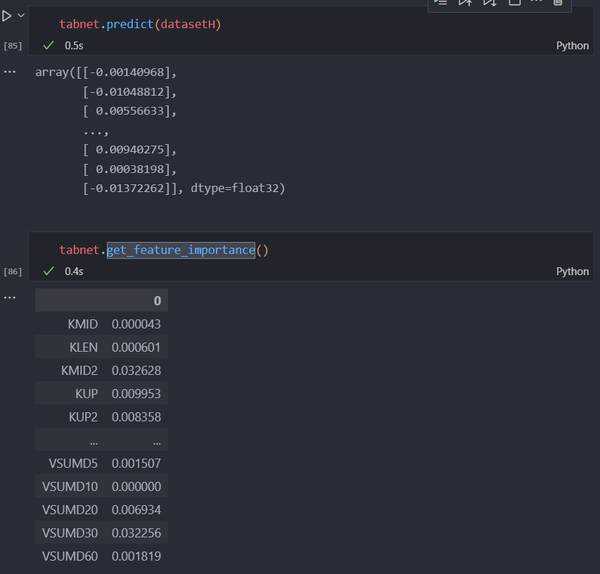Select the KMID2 row in the table
The height and width of the screenshot is (574, 600).
click(x=100, y=370)
